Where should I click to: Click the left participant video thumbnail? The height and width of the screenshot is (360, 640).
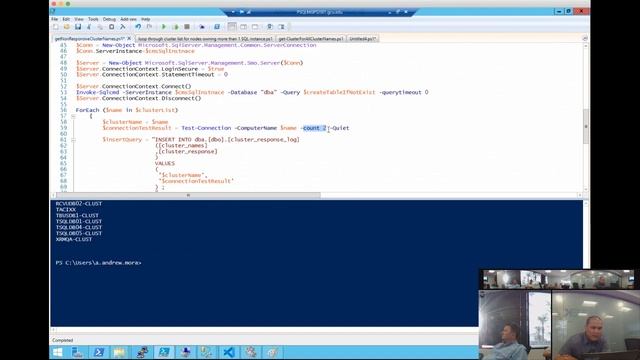tap(515, 325)
